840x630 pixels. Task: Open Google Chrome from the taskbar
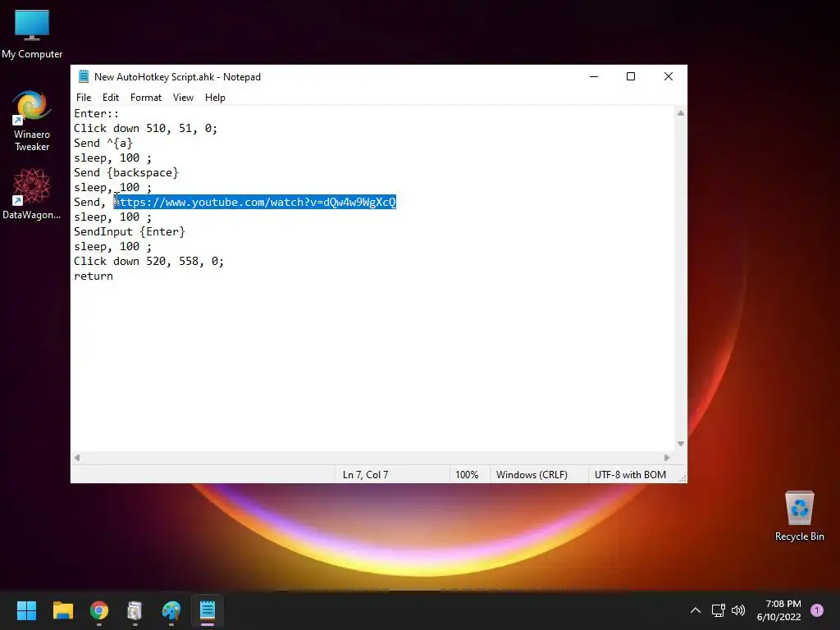99,610
